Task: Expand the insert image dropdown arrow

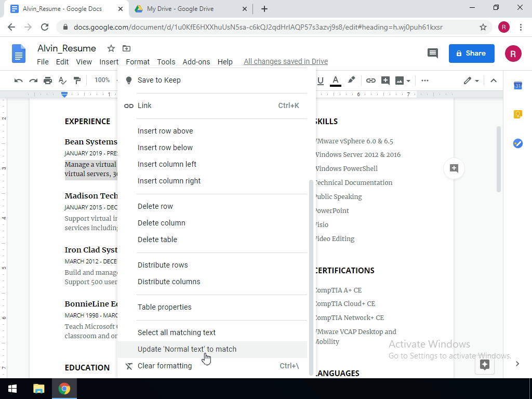Action: [408, 81]
